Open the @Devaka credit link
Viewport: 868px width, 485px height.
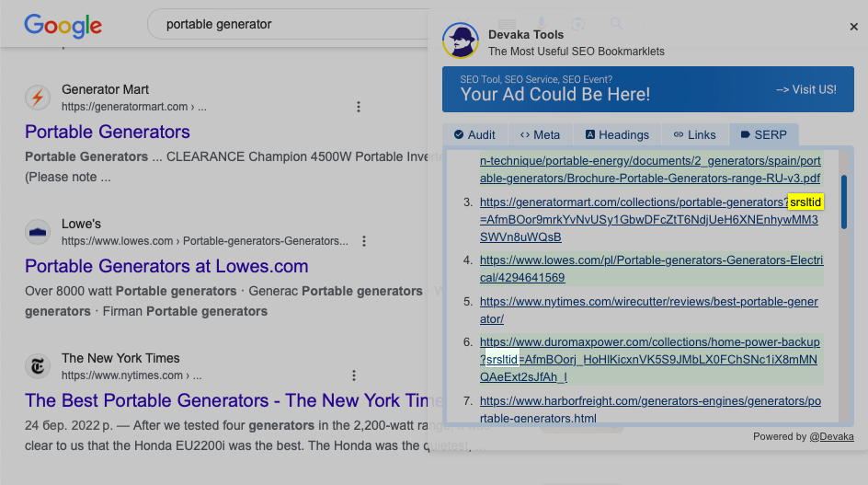click(831, 437)
